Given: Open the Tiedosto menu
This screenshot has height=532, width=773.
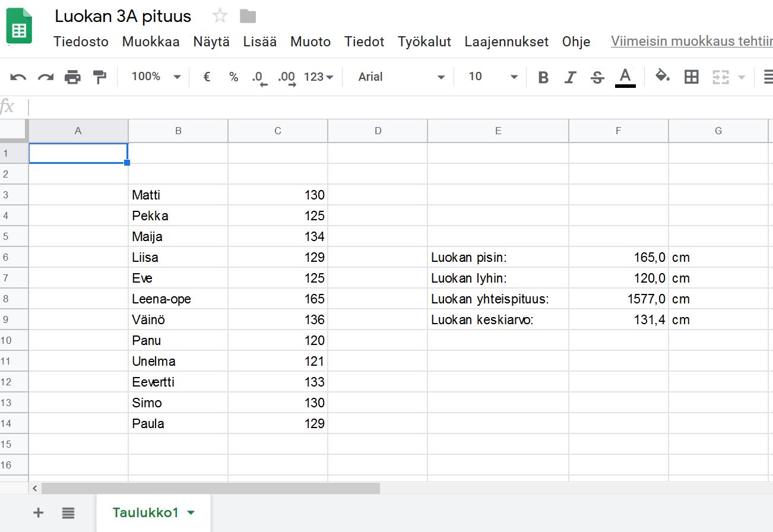Looking at the screenshot, I should click(81, 42).
